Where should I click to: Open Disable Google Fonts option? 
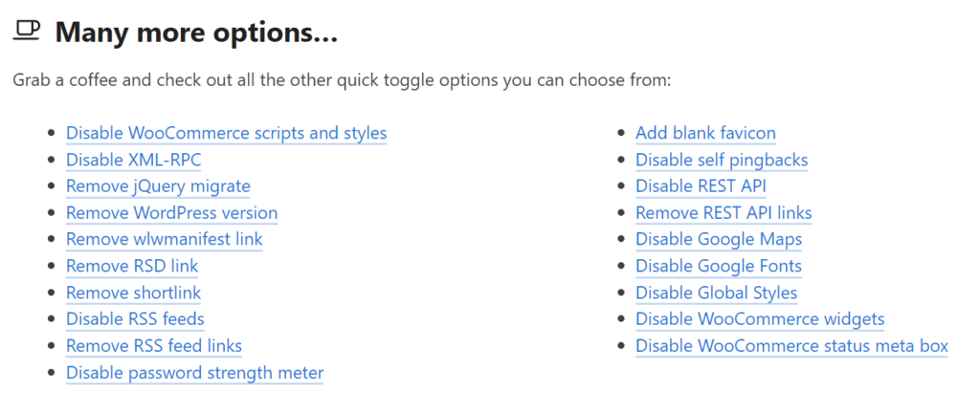click(719, 266)
